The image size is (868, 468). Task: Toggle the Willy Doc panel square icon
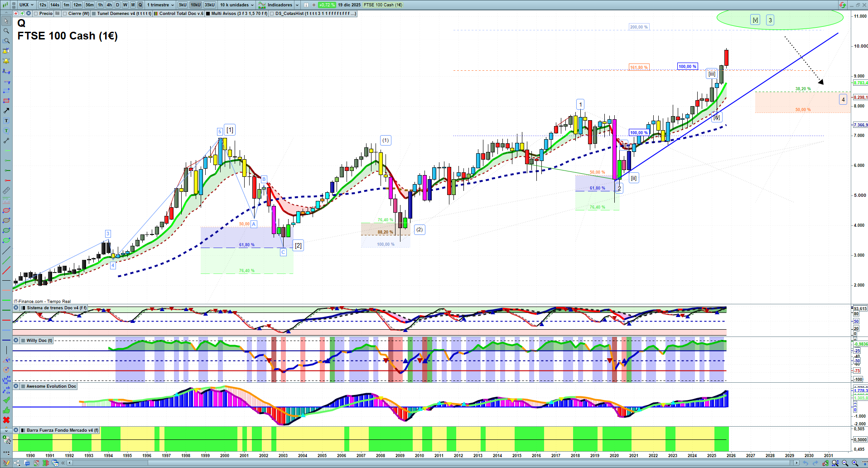[x=23, y=341]
